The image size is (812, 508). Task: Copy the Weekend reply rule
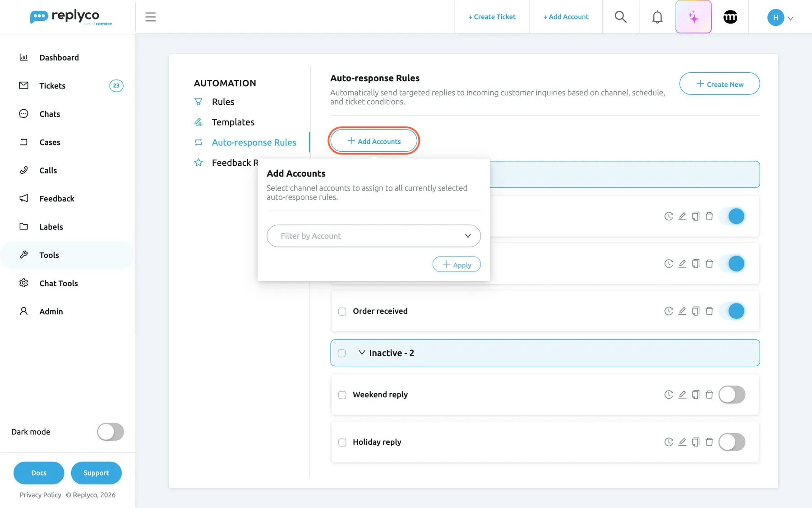696,395
